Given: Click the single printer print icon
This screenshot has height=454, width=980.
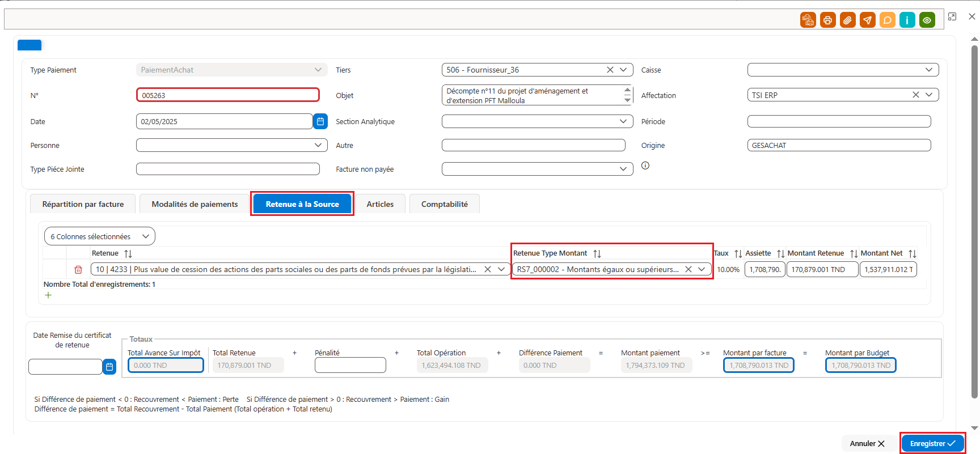Looking at the screenshot, I should (x=827, y=20).
